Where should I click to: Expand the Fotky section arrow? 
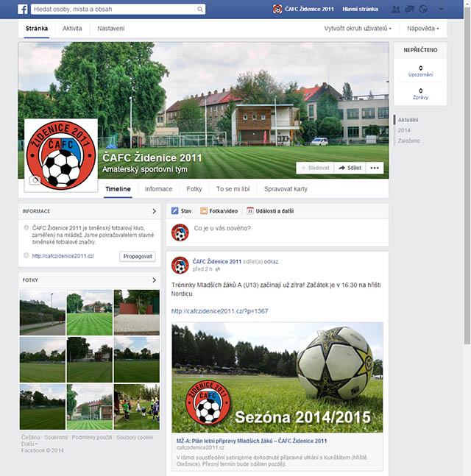click(x=154, y=280)
